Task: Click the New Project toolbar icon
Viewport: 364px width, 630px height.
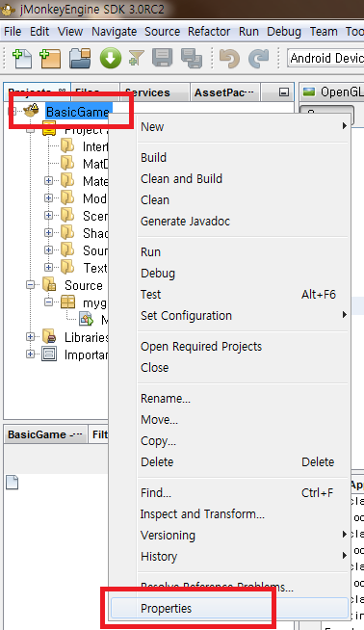Action: tap(50, 59)
